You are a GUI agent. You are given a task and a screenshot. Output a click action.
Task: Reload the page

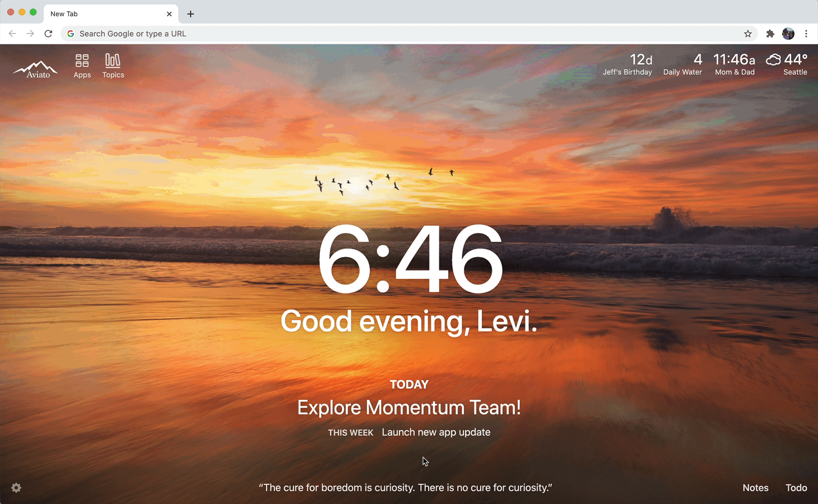(x=48, y=34)
